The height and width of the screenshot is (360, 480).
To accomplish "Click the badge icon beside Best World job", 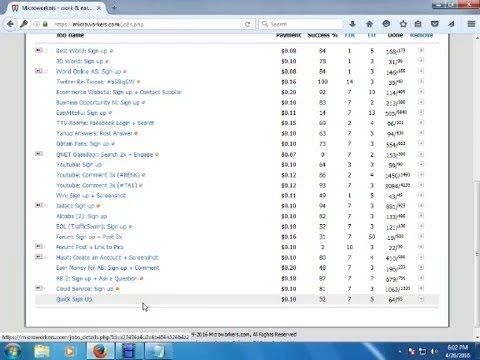I will (x=40, y=50).
